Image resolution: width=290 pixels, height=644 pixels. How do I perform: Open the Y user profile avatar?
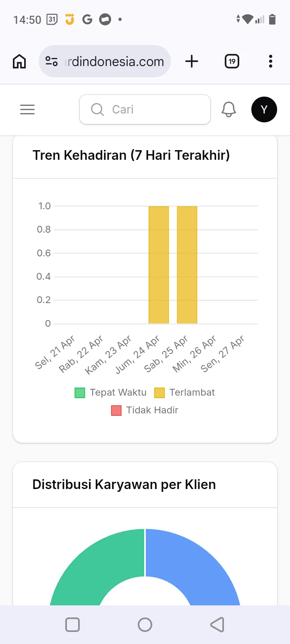point(264,109)
